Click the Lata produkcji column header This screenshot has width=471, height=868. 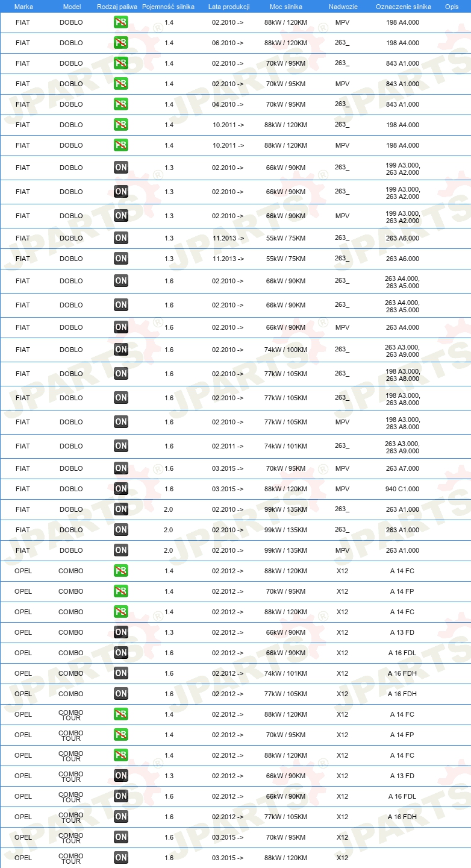point(229,7)
